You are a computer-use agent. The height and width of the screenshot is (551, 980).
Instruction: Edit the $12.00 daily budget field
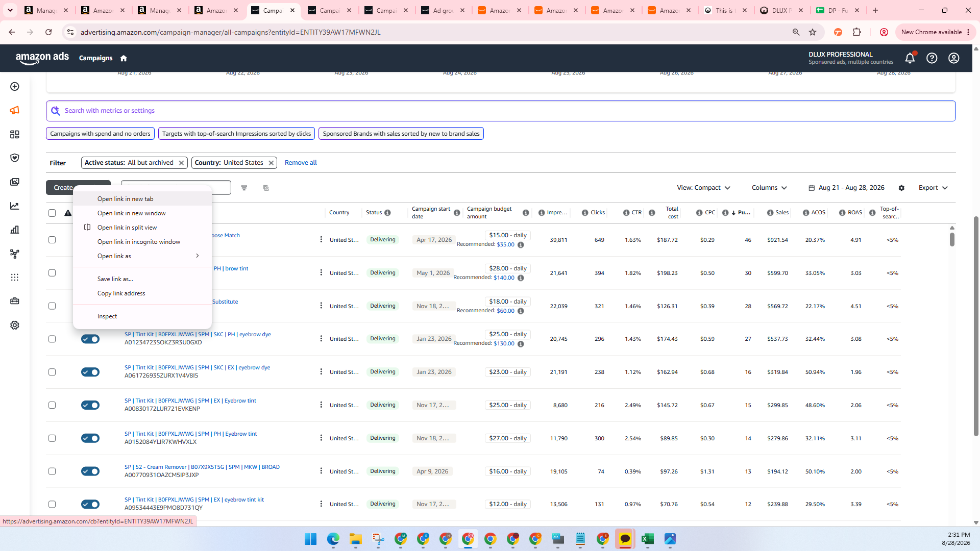click(508, 504)
